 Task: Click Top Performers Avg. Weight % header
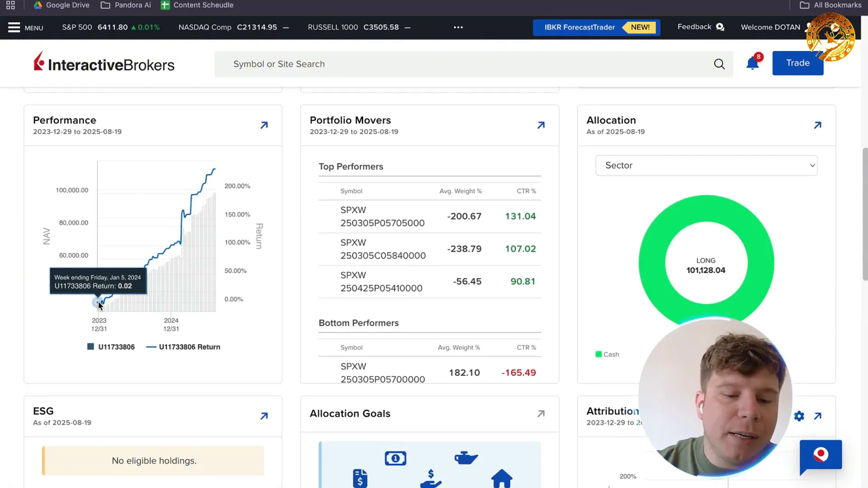pos(460,191)
